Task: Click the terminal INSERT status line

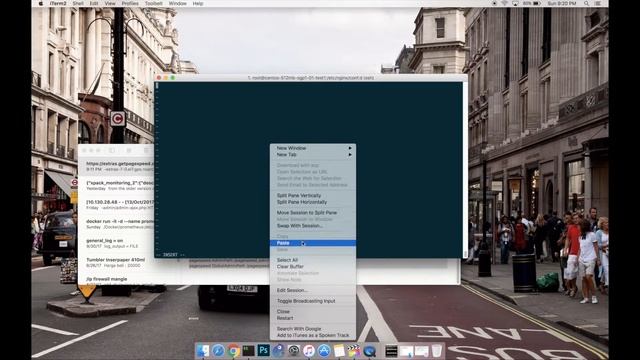Action: [x=171, y=255]
